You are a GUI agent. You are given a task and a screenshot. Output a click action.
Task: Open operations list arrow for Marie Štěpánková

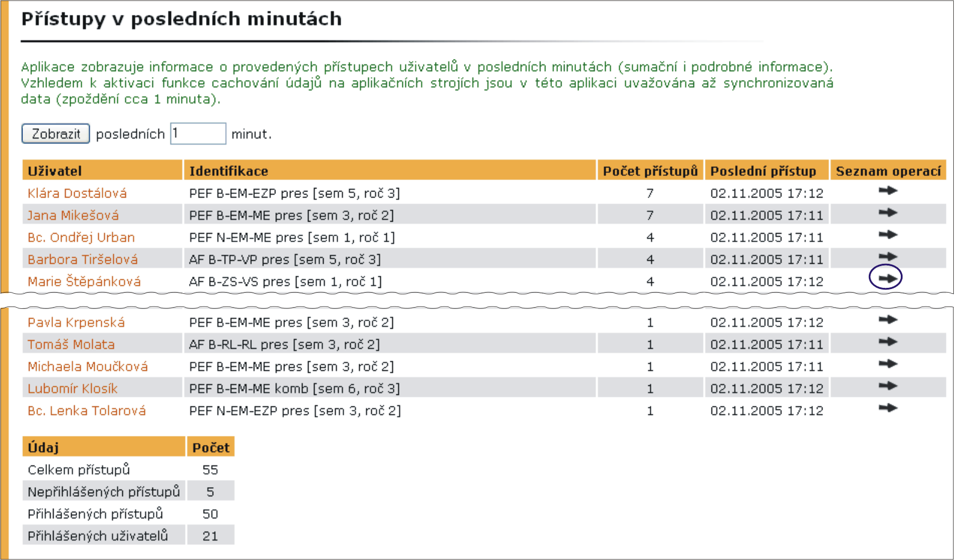click(x=887, y=278)
